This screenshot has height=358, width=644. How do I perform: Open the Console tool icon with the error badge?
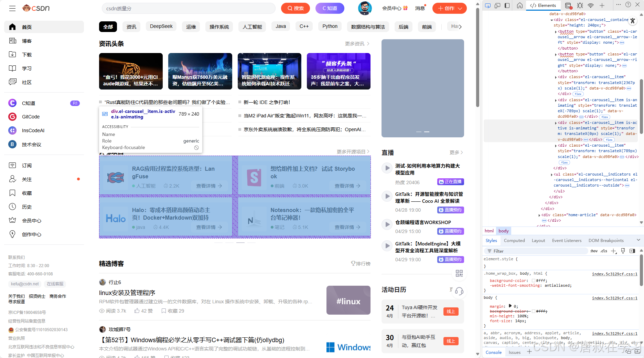pos(568,6)
